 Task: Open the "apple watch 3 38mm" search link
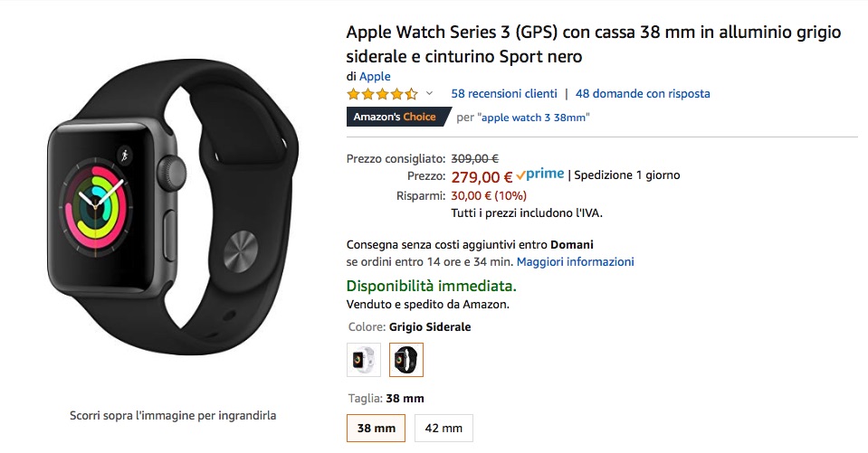click(x=534, y=117)
